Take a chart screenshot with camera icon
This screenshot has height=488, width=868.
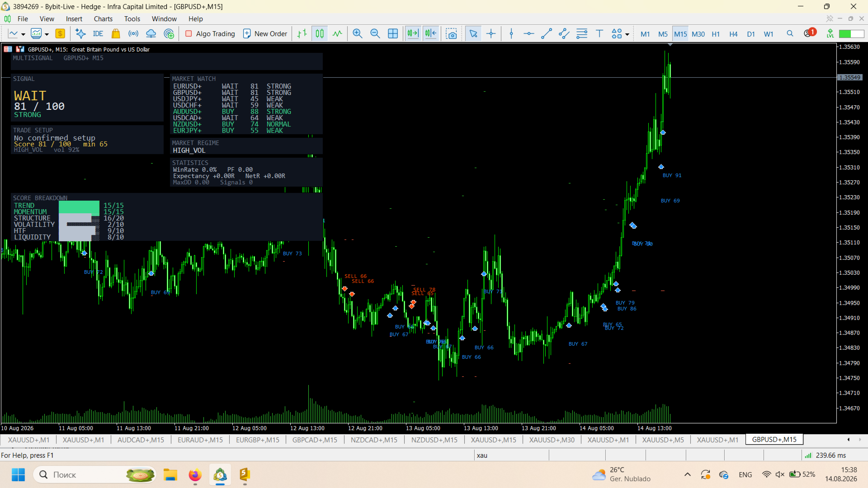451,33
